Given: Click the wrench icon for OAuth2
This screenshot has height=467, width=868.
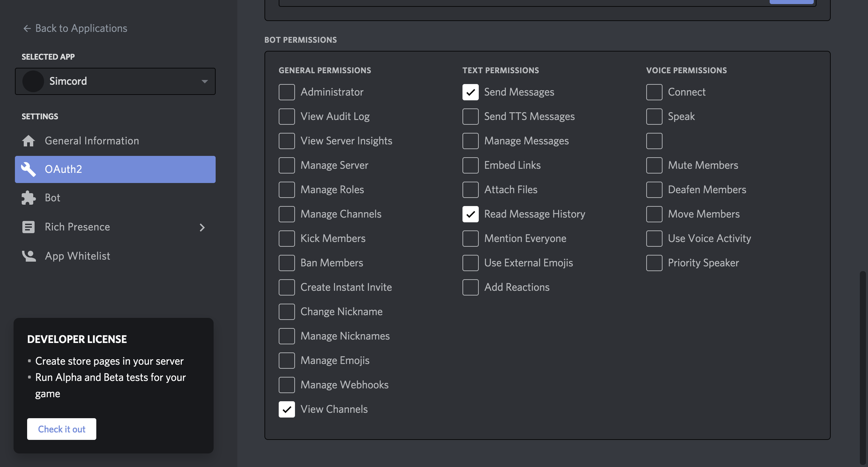Looking at the screenshot, I should coord(28,169).
